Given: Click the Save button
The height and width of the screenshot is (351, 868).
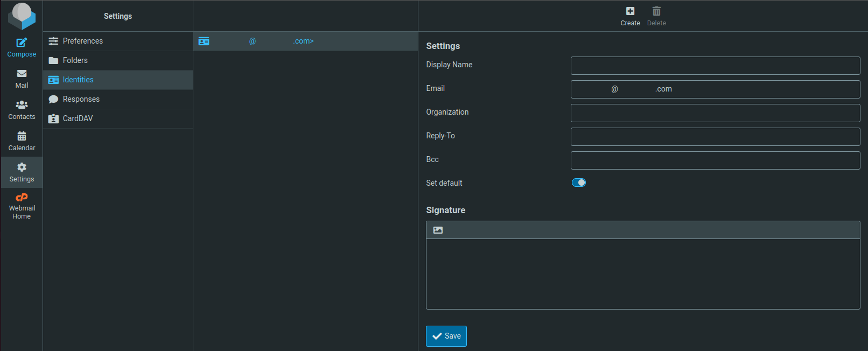Looking at the screenshot, I should 446,336.
